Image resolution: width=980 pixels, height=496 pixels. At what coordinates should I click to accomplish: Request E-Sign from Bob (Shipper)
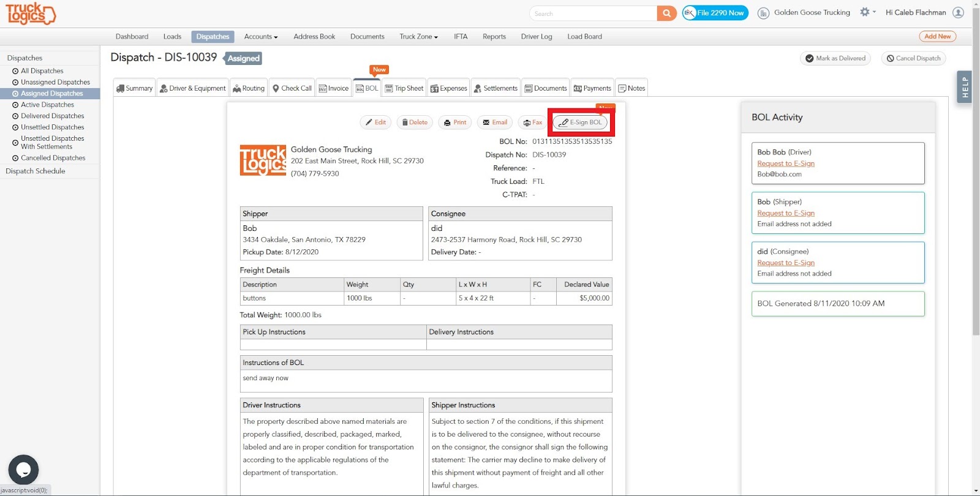pos(786,213)
